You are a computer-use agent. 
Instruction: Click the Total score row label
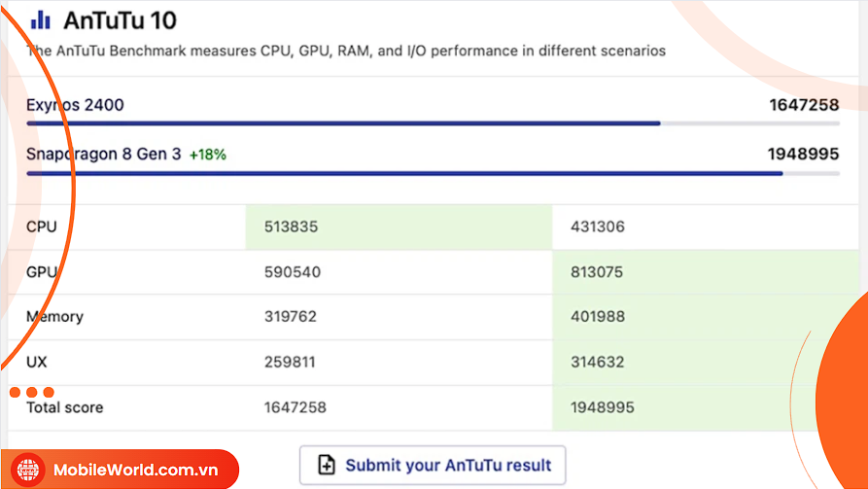coord(65,407)
